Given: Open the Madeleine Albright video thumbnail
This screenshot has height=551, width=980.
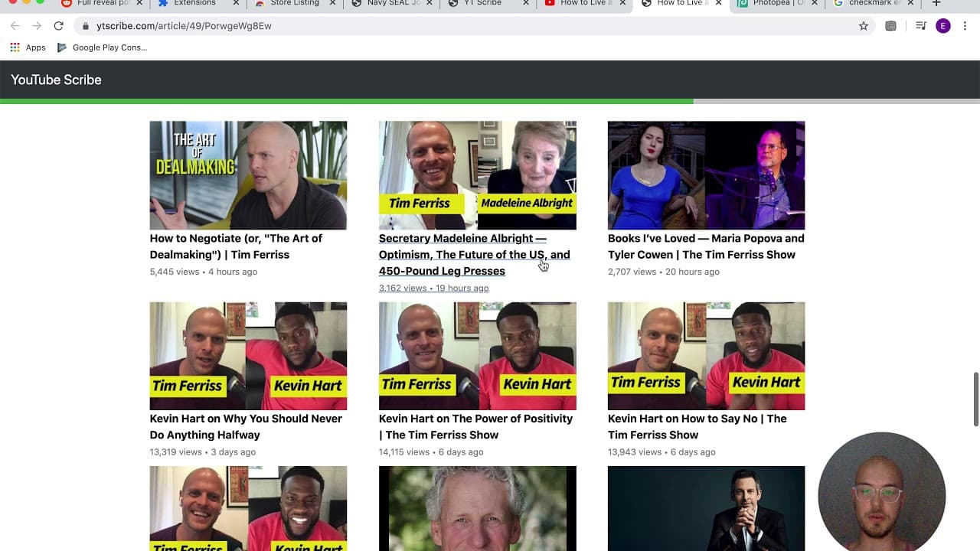Looking at the screenshot, I should (x=478, y=175).
